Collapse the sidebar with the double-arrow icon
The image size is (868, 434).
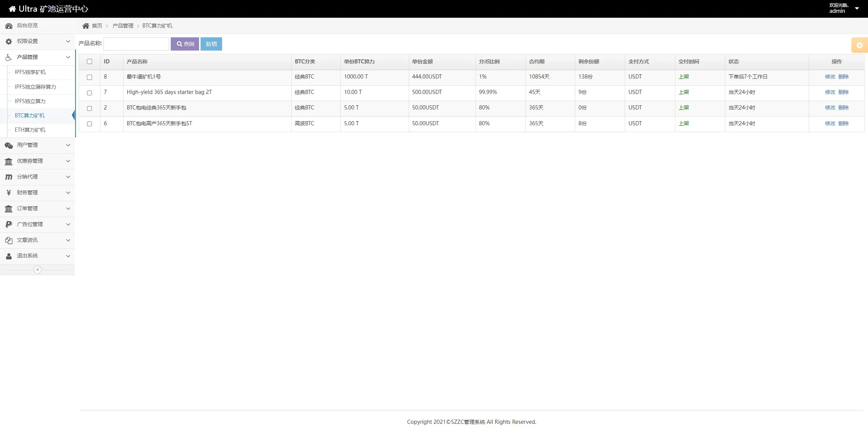click(x=37, y=269)
